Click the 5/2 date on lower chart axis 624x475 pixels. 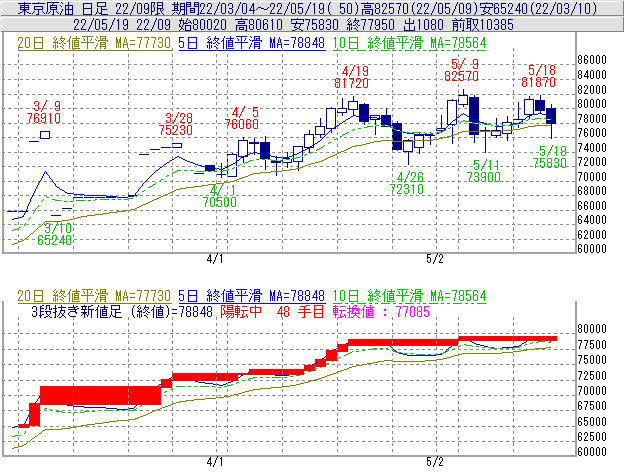[435, 462]
